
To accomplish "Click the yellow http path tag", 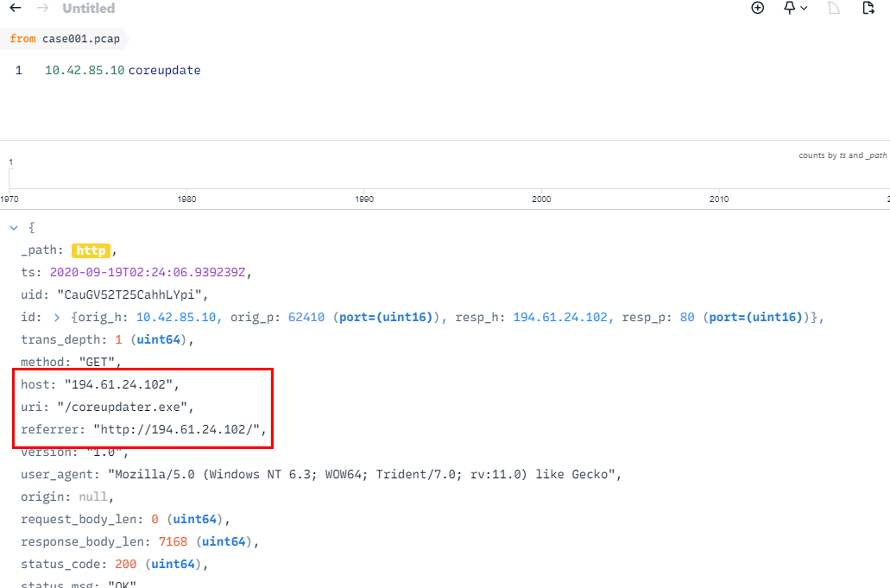I will click(91, 250).
